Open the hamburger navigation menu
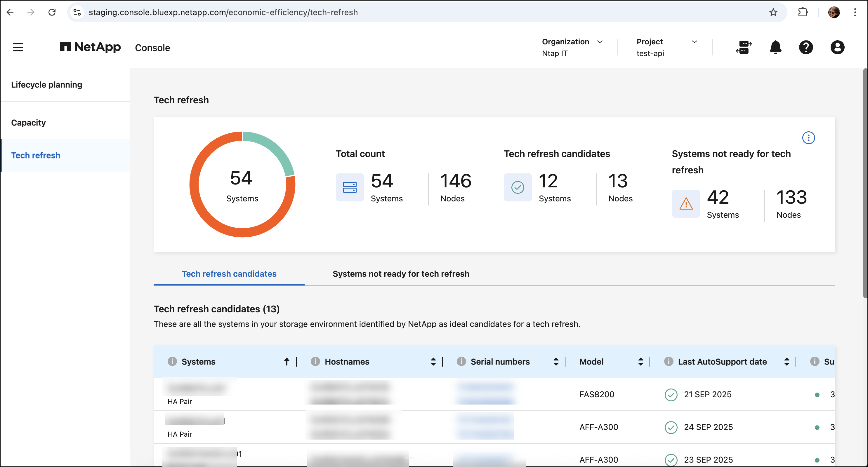 point(18,47)
